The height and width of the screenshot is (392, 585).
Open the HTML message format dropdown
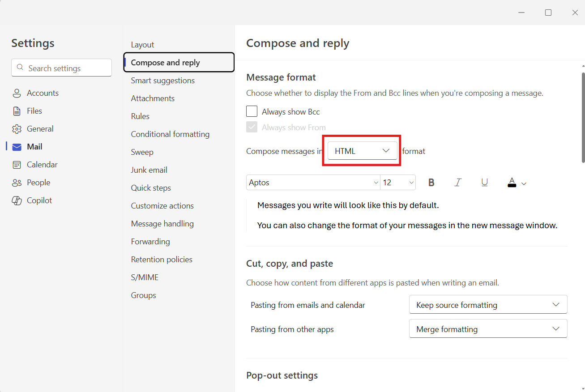click(363, 151)
